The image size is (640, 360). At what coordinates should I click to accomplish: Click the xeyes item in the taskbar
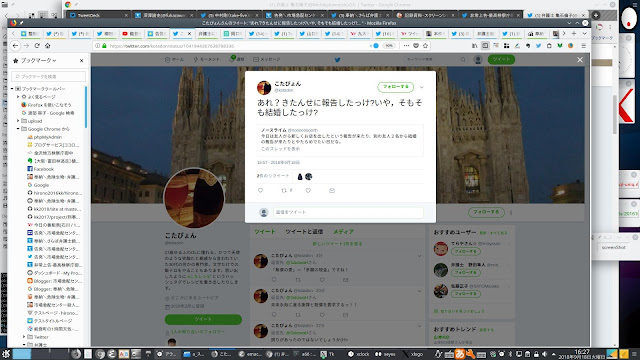coord(385,354)
